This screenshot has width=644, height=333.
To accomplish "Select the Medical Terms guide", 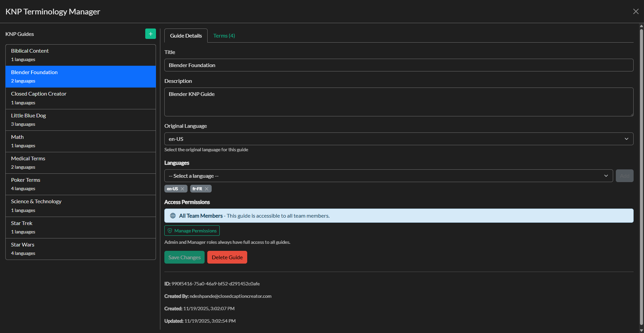I will [80, 163].
